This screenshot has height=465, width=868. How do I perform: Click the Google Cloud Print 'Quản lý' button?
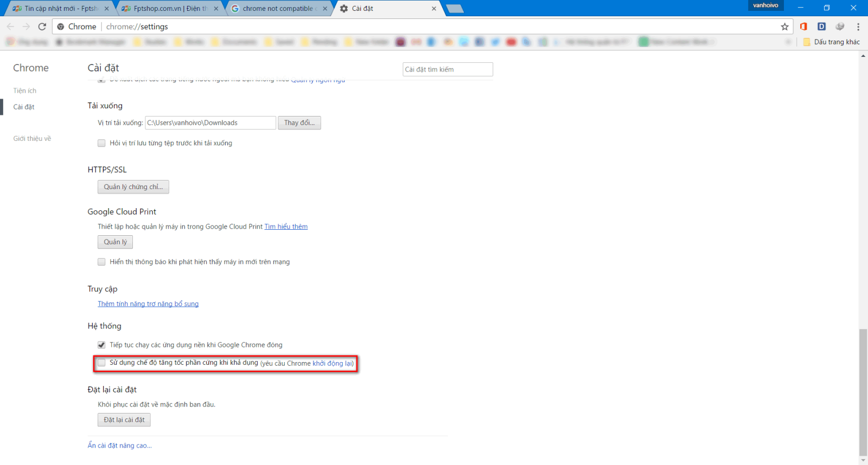pyautogui.click(x=116, y=242)
